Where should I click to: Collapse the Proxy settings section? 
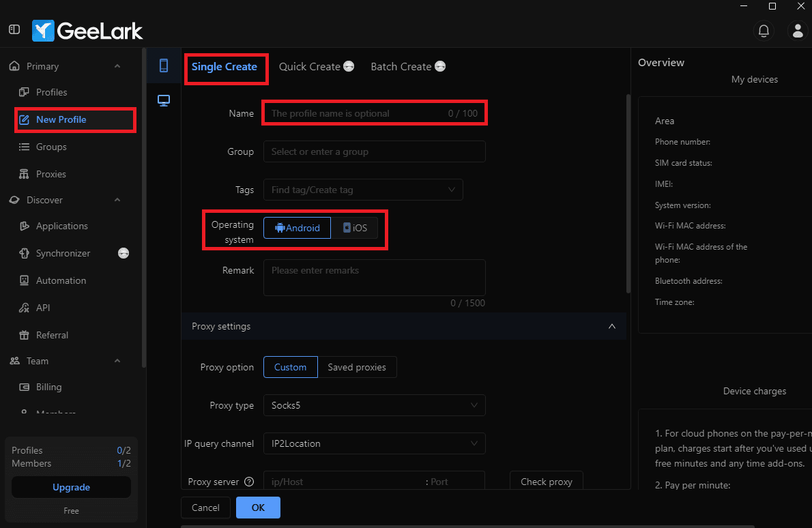[x=612, y=326]
